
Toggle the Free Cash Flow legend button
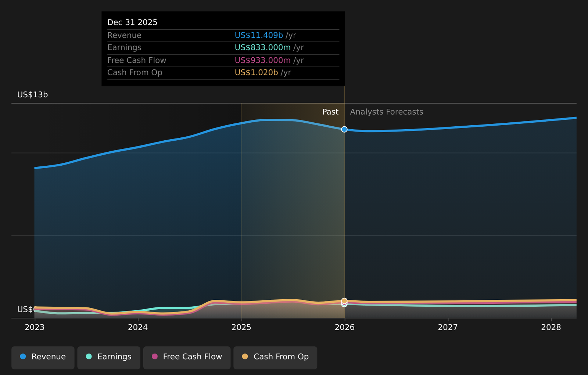[x=187, y=357]
